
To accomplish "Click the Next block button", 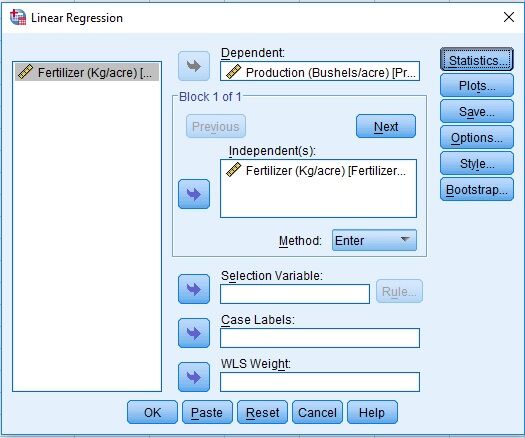I will pos(386,126).
